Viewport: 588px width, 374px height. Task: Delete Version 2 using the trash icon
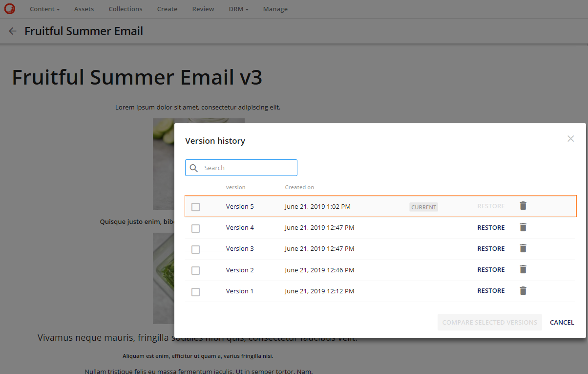click(523, 269)
